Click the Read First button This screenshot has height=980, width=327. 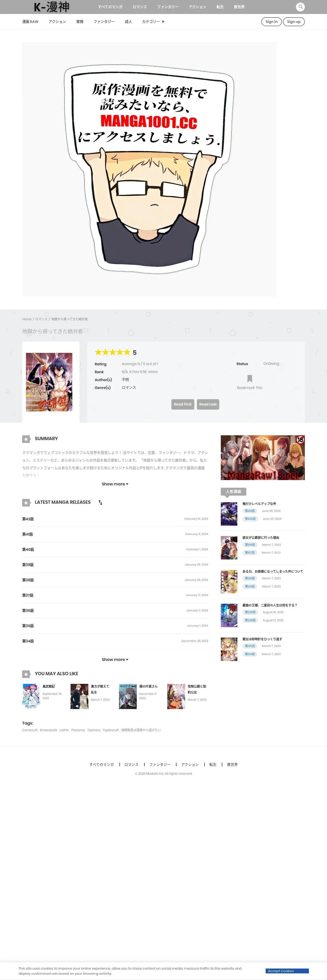click(183, 405)
